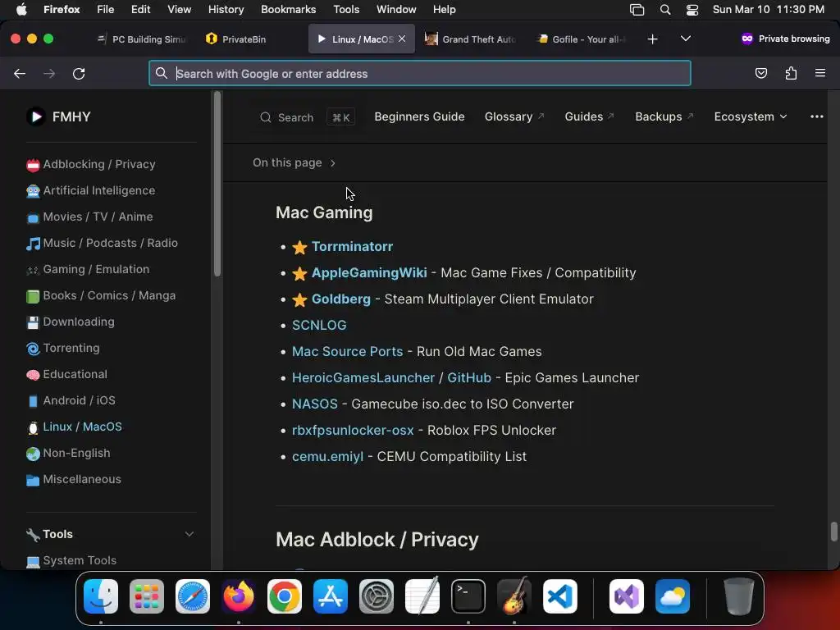Image resolution: width=840 pixels, height=630 pixels.
Task: Click the star icon beside AppleGamingWiki
Action: 299,273
